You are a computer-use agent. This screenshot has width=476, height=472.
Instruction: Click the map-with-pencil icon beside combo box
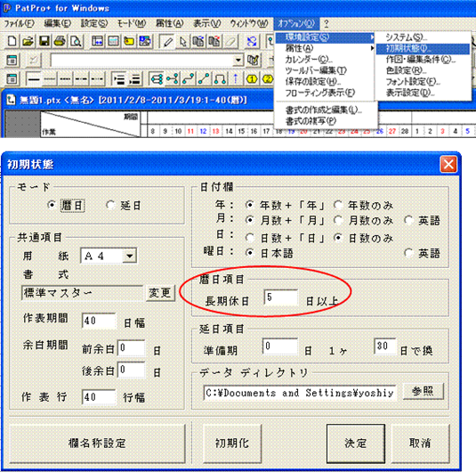253,61
